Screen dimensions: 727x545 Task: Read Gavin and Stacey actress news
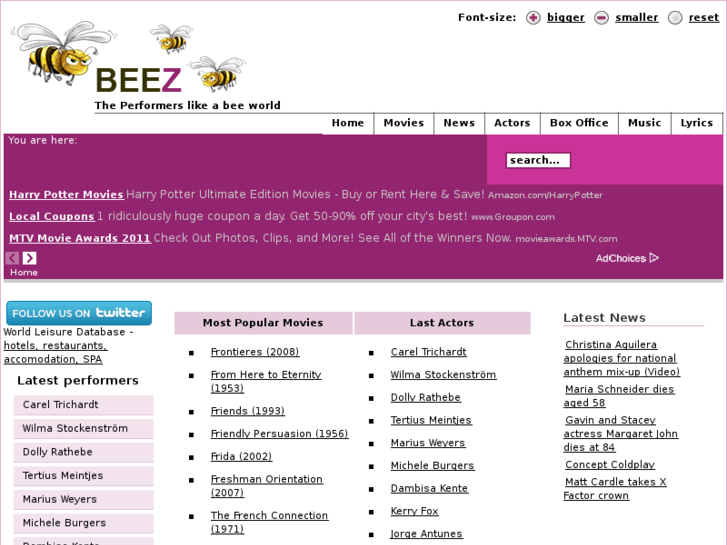coord(620,434)
